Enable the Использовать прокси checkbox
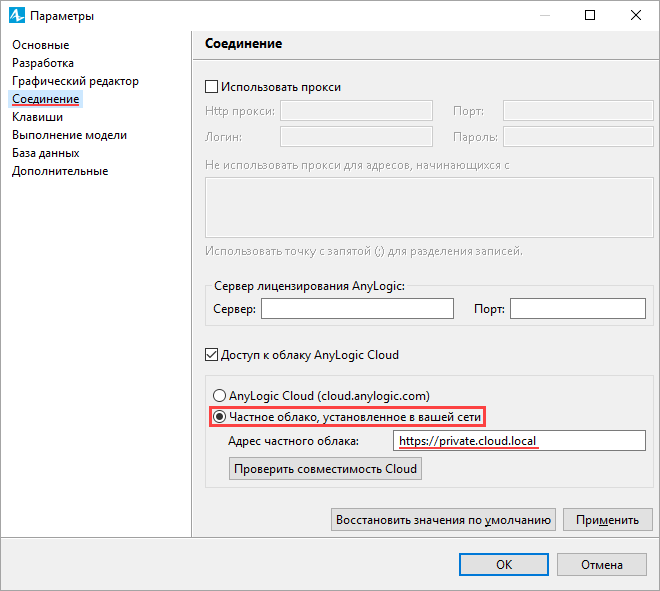 [211, 87]
